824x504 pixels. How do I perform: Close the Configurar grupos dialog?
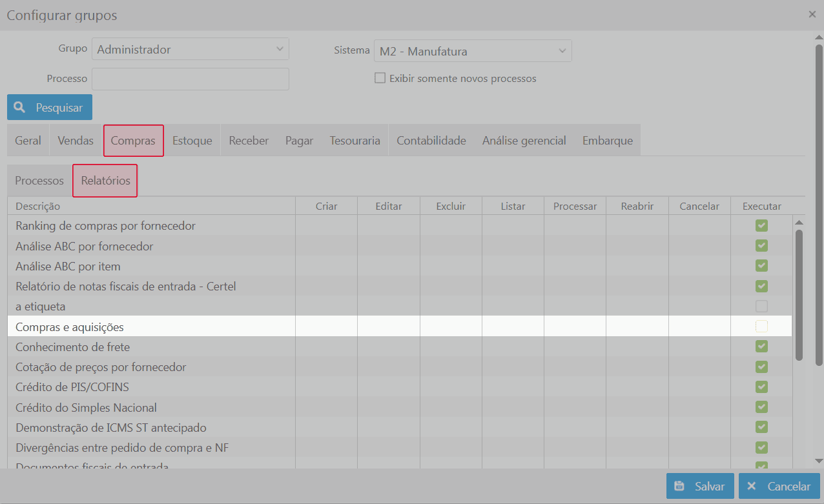click(x=812, y=14)
